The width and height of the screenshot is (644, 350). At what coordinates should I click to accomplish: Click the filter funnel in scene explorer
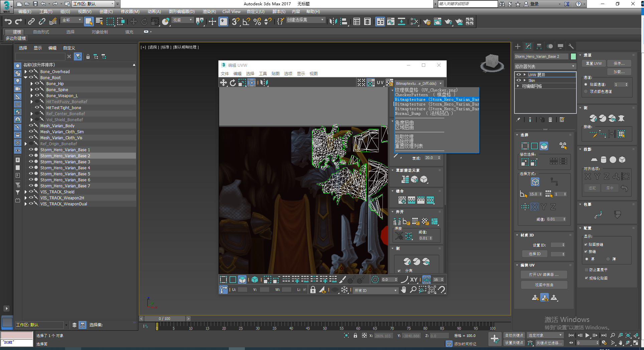pyautogui.click(x=78, y=56)
